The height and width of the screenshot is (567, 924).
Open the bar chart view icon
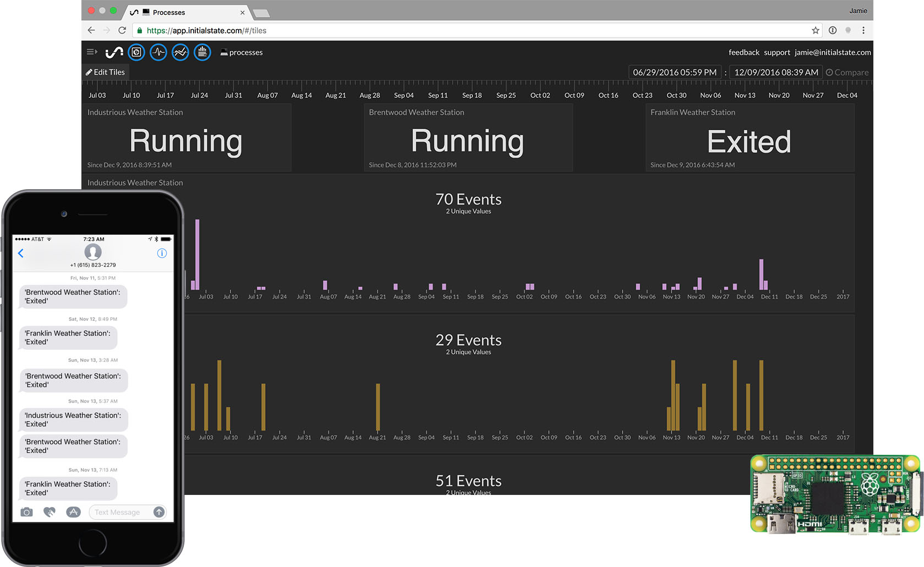[x=202, y=52]
